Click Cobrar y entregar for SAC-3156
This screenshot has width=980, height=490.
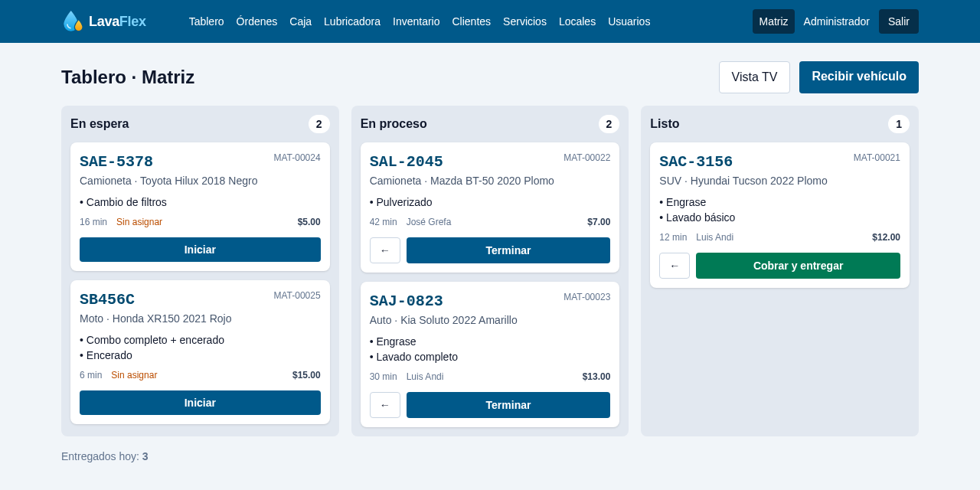798,266
